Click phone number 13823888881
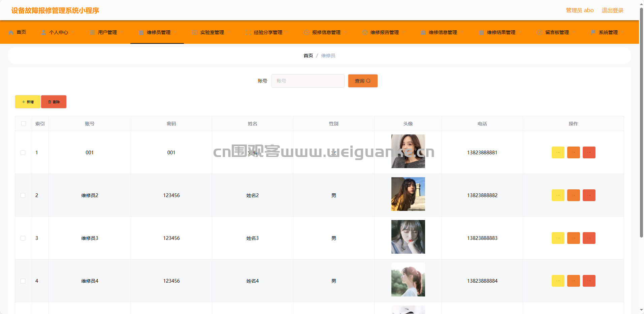The image size is (644, 314). 482,153
